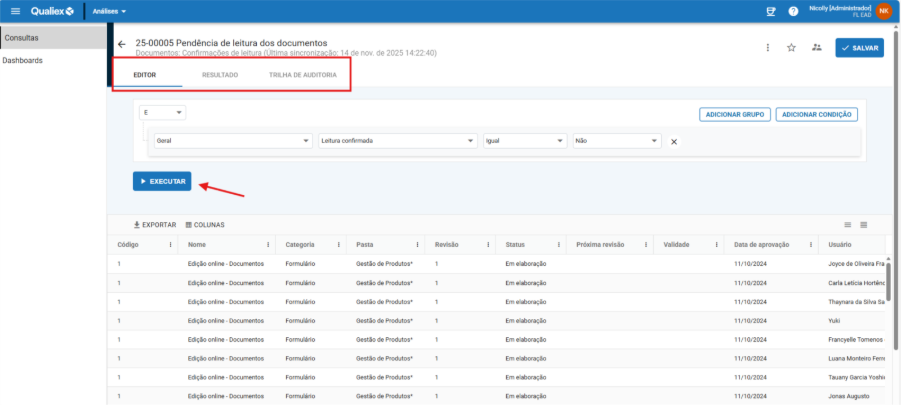Click the Adicionar Condição button
The width and height of the screenshot is (901, 405).
click(x=816, y=114)
